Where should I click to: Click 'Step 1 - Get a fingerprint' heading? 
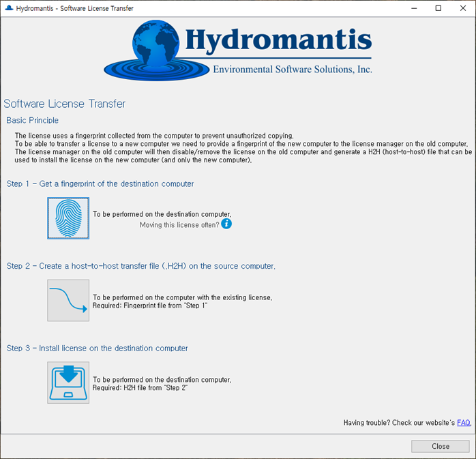tap(100, 183)
